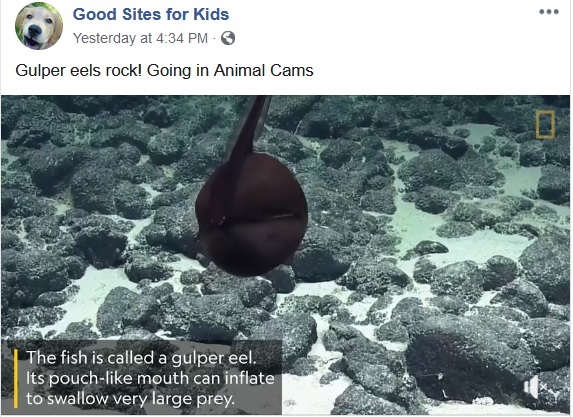Viewport: 573px width, 417px height.
Task: Click the large dark rock at bottom right
Action: click(x=471, y=356)
